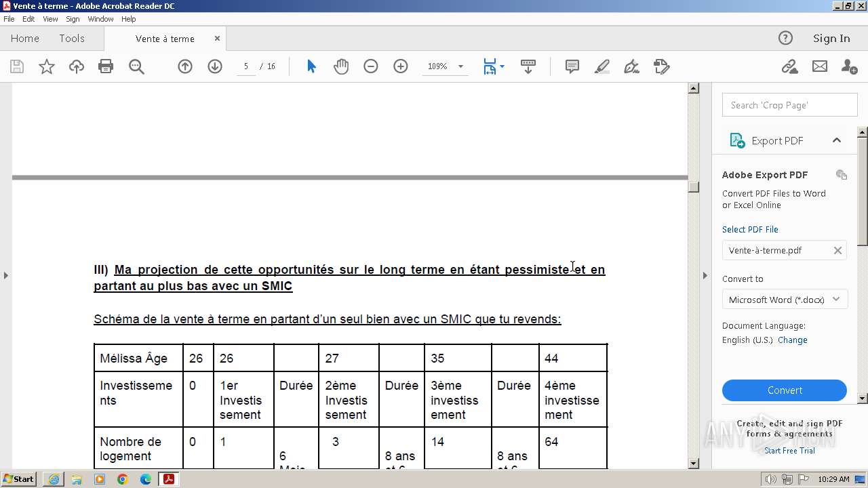Bookmark the document with the star icon
868x488 pixels.
pos(47,66)
